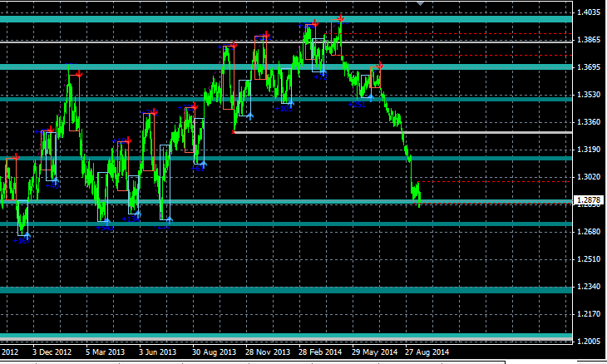Click the gray chart shift triangle at top
The image size is (607, 364).
pyautogui.click(x=420, y=3)
